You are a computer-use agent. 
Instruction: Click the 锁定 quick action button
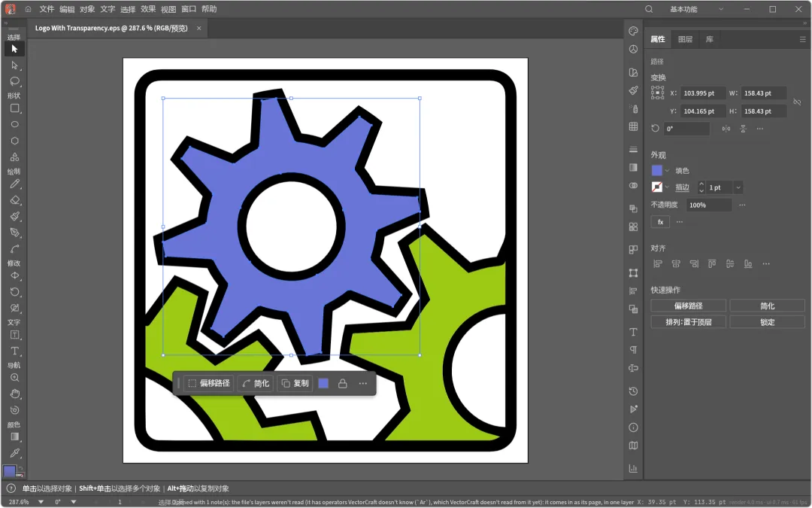[768, 322]
